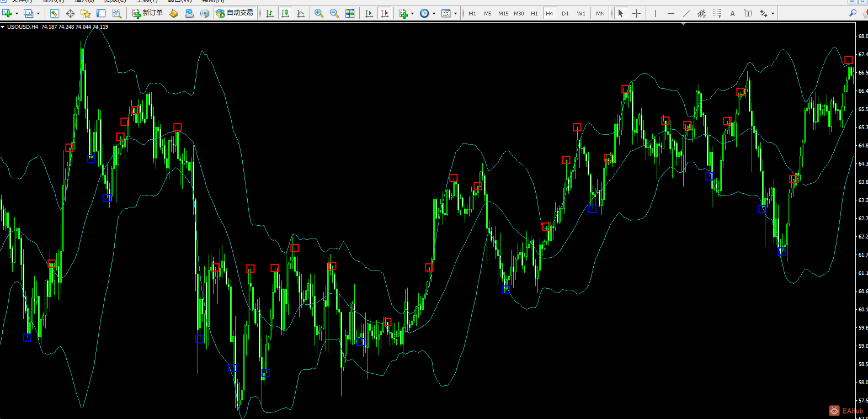Switch chart to bar chart style
Screen dimensions: 868x419
pos(270,13)
